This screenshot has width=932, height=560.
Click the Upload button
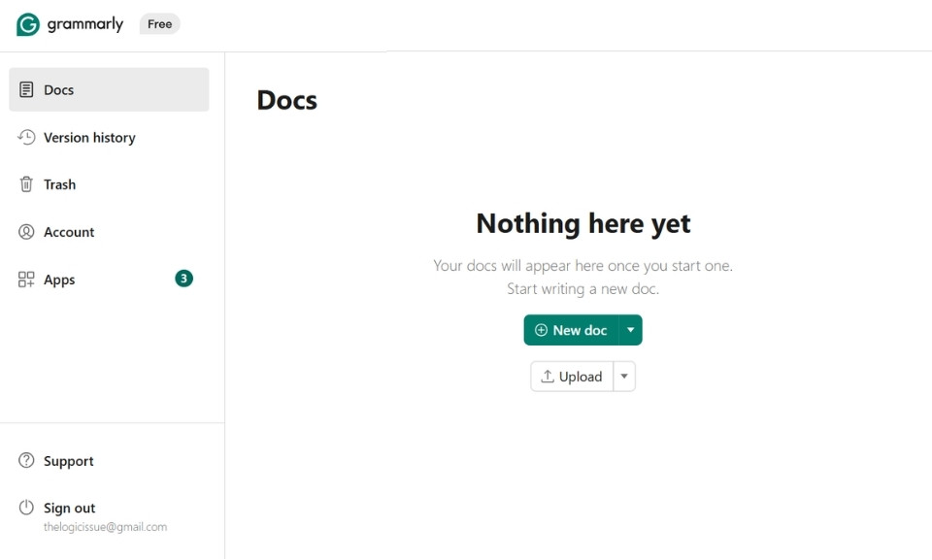(x=572, y=377)
